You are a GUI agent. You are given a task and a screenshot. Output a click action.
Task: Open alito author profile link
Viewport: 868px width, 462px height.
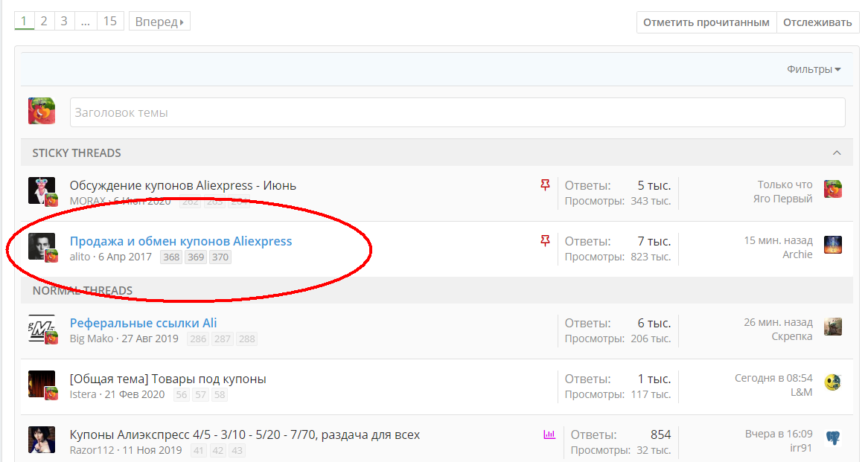80,257
